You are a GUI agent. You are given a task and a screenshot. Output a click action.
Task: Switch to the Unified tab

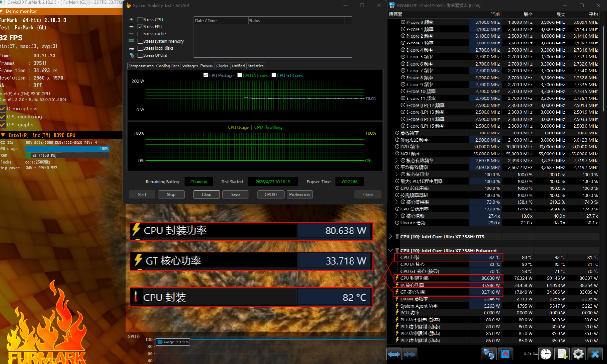tap(238, 66)
